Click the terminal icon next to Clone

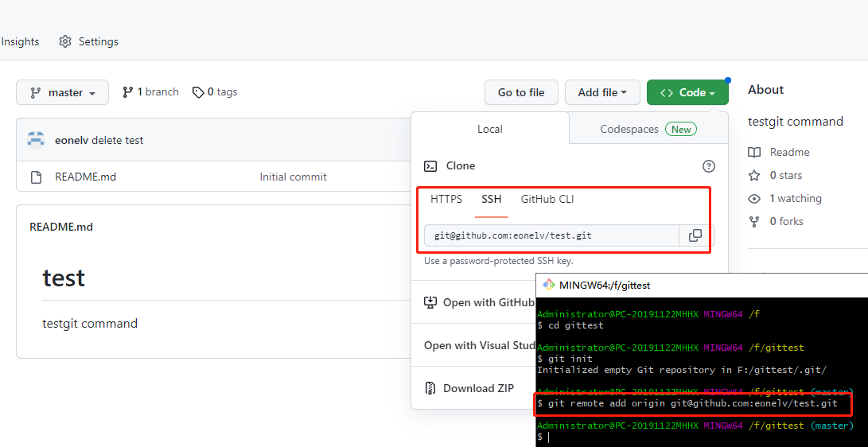(430, 166)
